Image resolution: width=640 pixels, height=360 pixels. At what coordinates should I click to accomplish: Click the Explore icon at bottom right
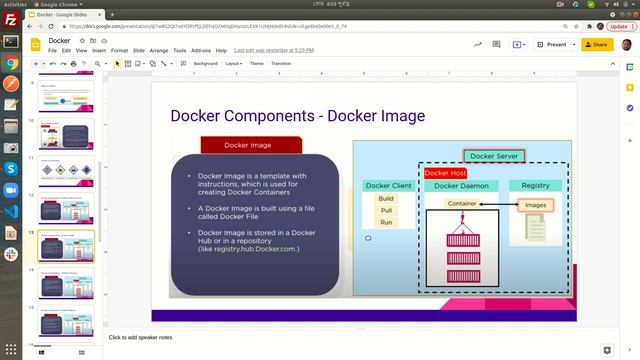[x=607, y=350]
